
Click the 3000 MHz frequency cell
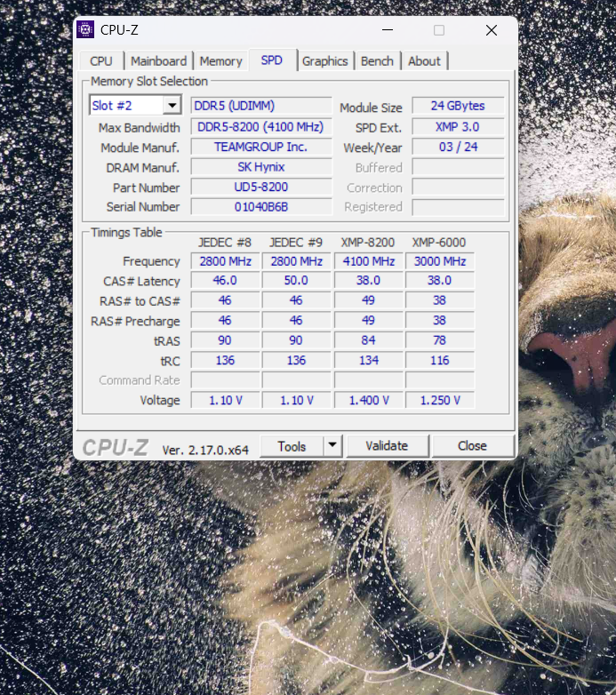[x=440, y=261]
